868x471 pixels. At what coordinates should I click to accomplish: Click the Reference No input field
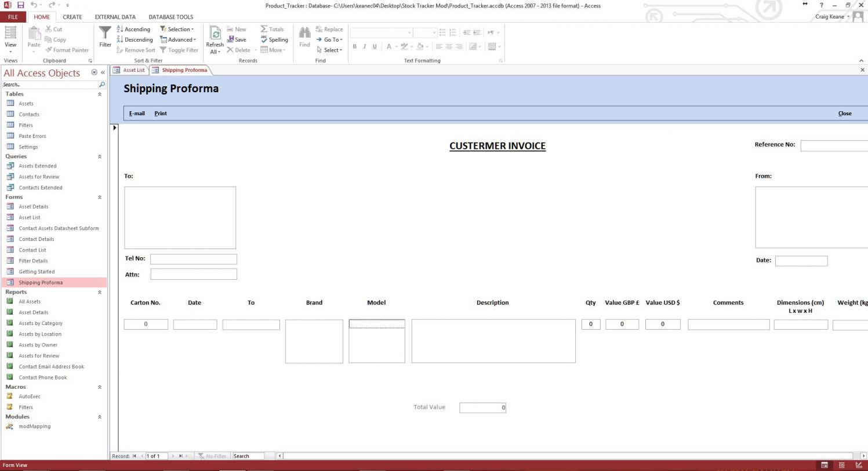(x=834, y=146)
